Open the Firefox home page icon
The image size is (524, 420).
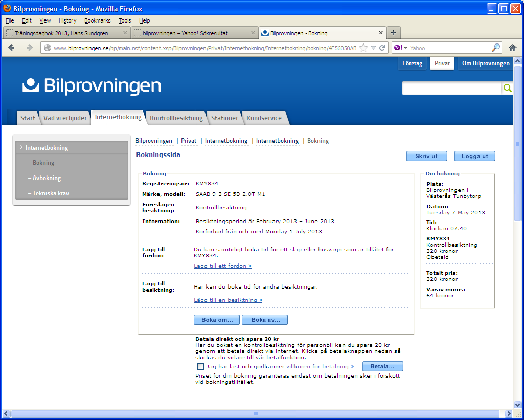(x=513, y=48)
